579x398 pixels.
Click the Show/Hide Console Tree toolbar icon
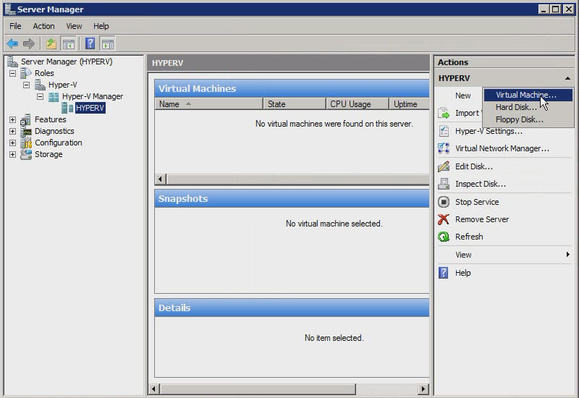pos(69,44)
